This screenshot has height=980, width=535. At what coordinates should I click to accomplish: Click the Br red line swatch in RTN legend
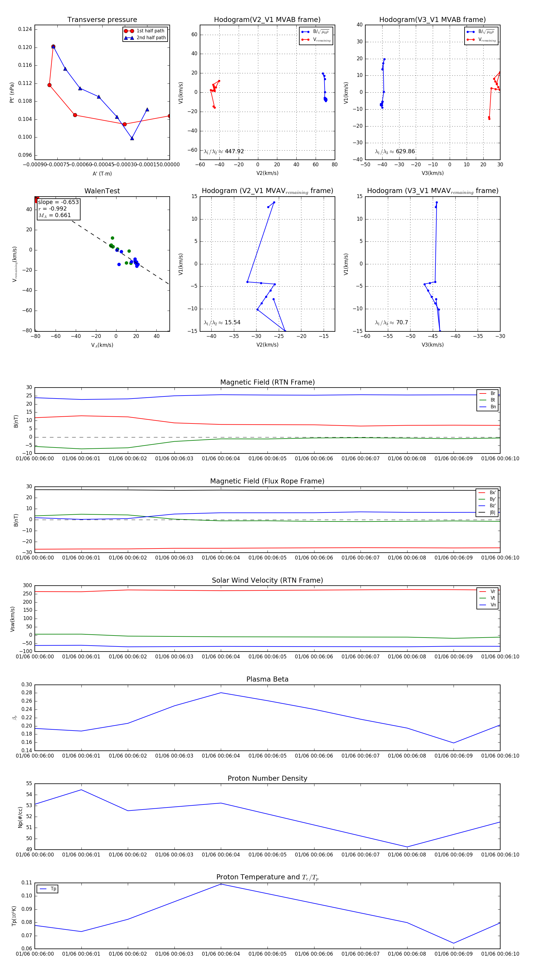pyautogui.click(x=482, y=393)
